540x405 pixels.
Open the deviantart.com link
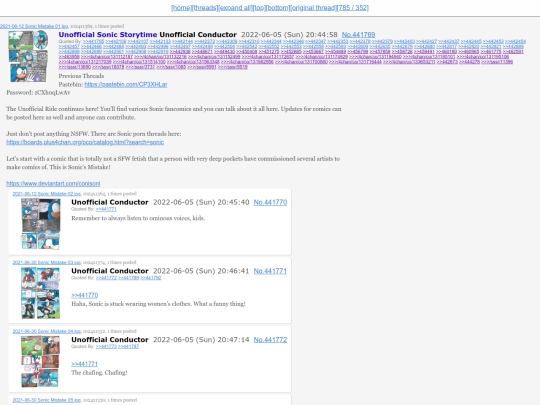tap(53, 184)
